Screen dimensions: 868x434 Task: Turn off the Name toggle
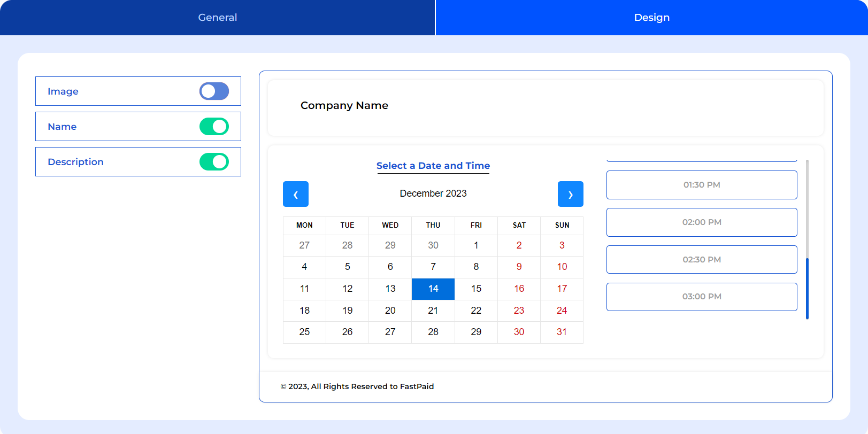pos(214,127)
